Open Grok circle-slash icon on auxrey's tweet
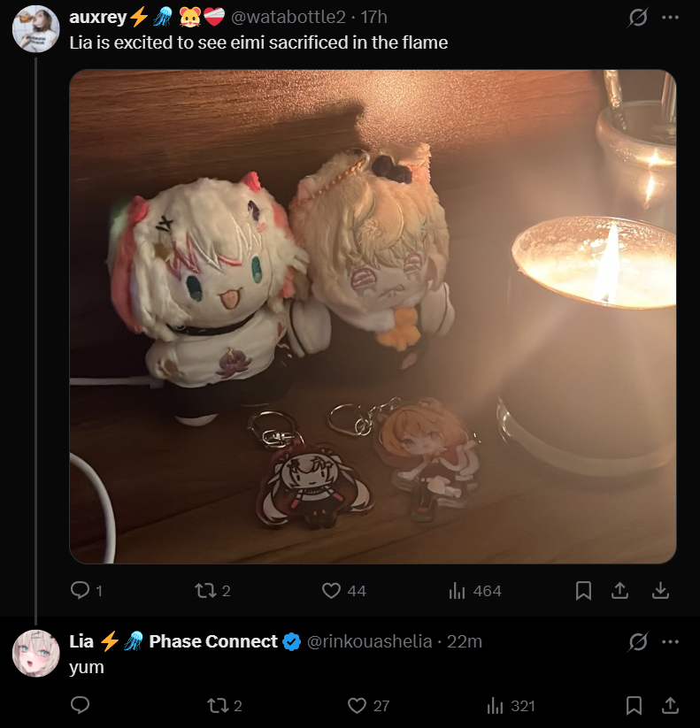 (638, 18)
